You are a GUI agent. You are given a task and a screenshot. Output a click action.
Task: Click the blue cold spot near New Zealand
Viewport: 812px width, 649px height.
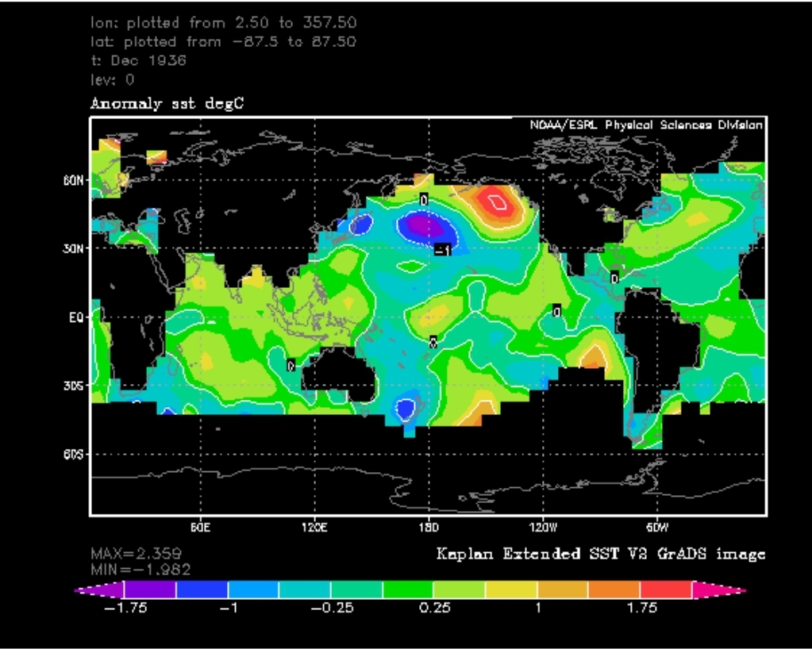coord(406,409)
